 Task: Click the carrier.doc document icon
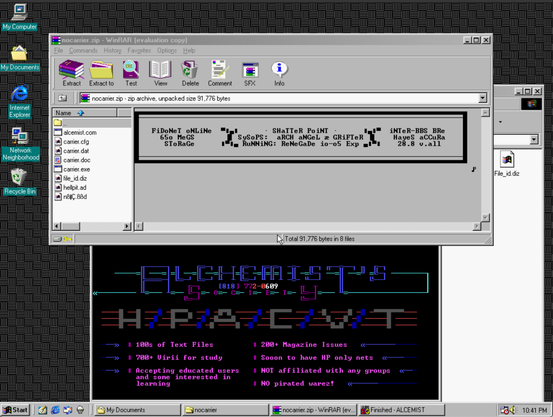tap(58, 160)
